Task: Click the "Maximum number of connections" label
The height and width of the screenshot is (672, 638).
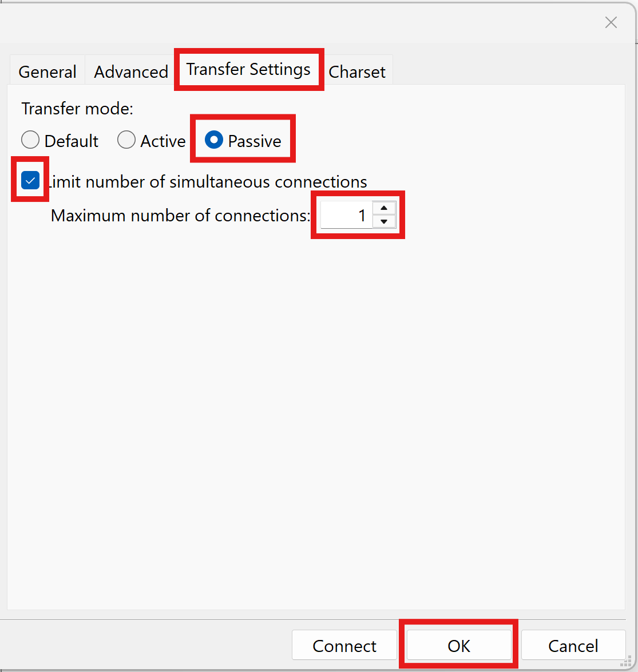Action: click(180, 216)
